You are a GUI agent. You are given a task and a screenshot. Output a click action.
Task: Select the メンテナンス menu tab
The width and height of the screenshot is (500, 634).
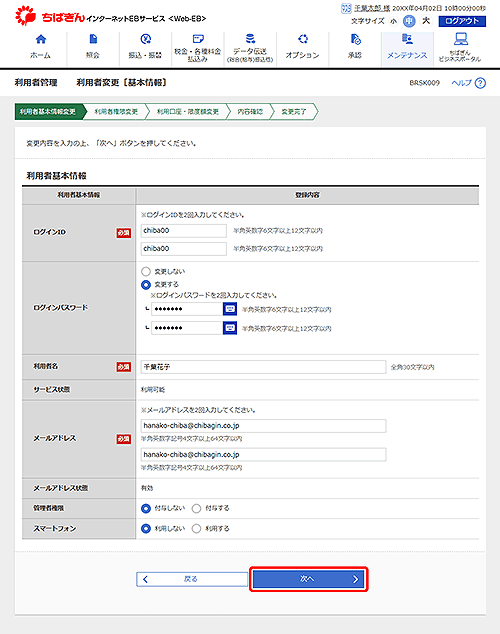coord(407,49)
